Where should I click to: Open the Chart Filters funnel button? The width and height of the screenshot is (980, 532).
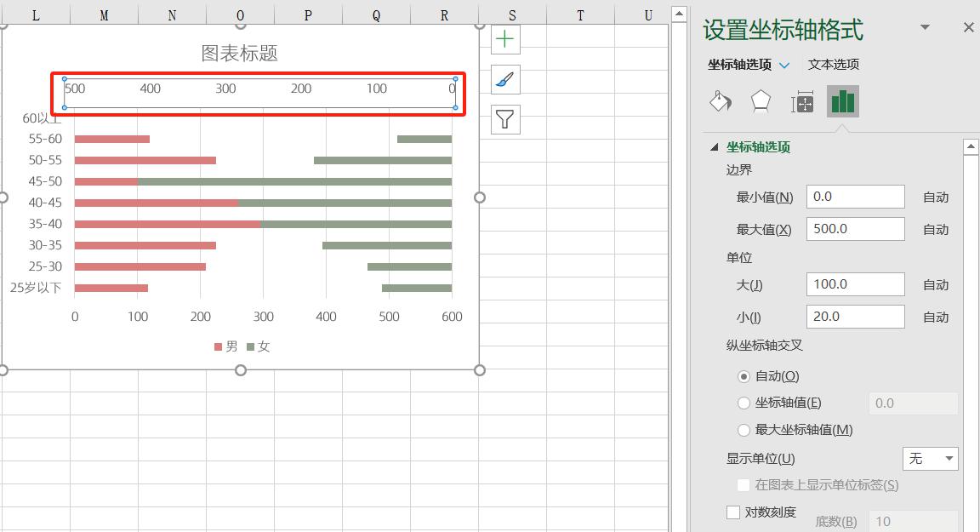505,119
